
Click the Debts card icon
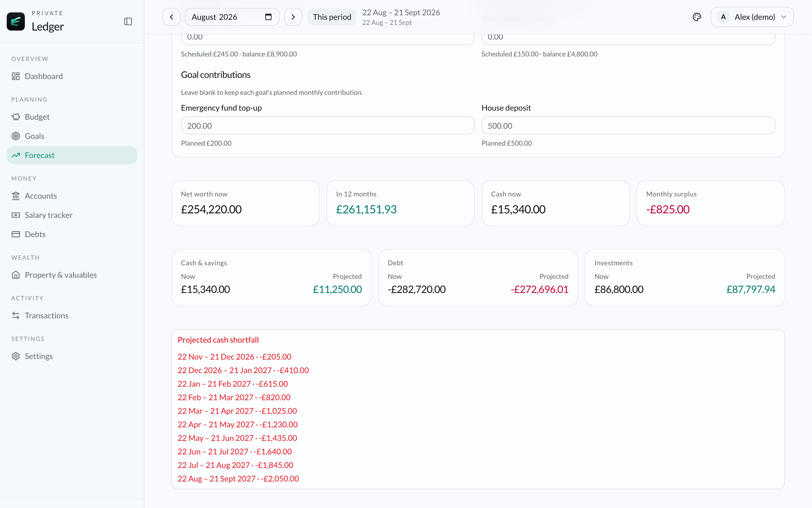(x=16, y=234)
